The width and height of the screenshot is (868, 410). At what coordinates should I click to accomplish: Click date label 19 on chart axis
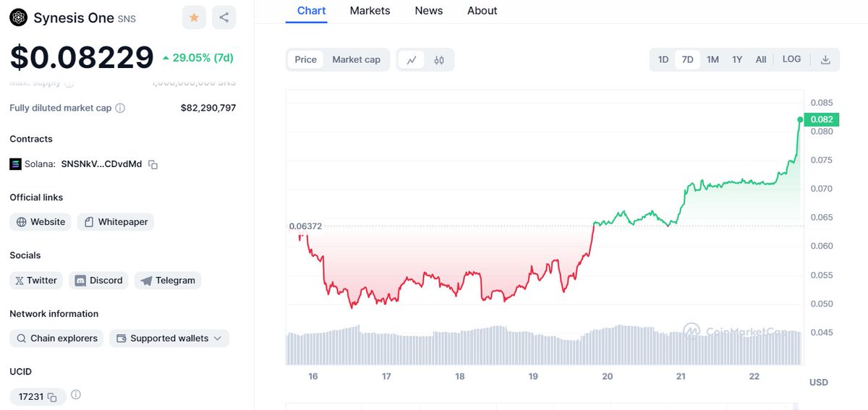(x=533, y=377)
